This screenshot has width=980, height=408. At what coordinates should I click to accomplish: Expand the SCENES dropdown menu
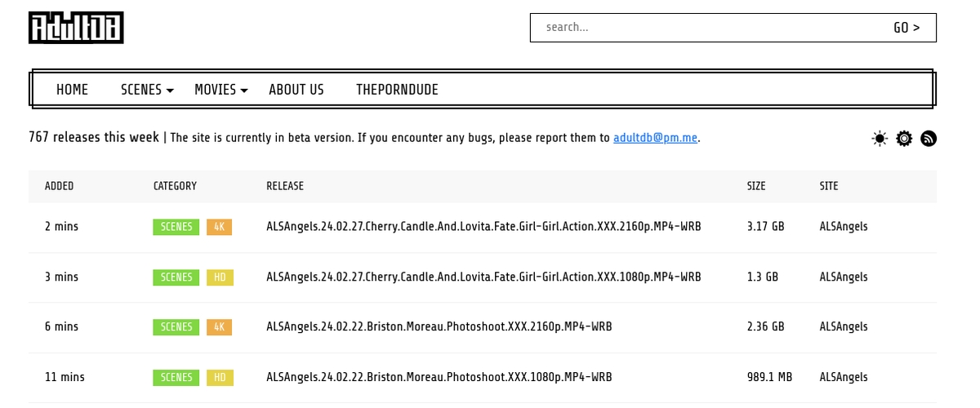tap(147, 90)
